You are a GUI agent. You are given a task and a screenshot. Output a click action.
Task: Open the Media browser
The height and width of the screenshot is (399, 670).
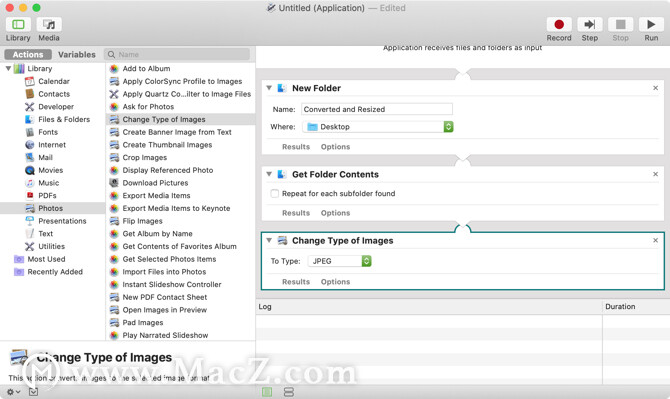point(49,25)
